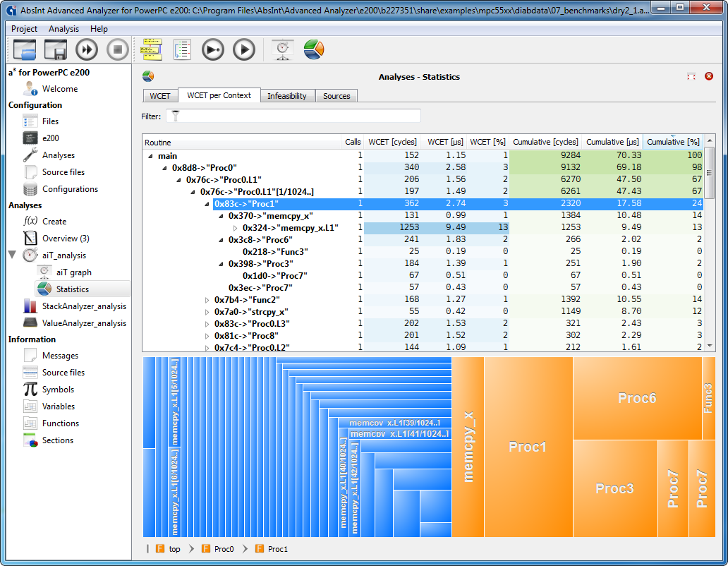Open the Analysis menu

tap(63, 29)
